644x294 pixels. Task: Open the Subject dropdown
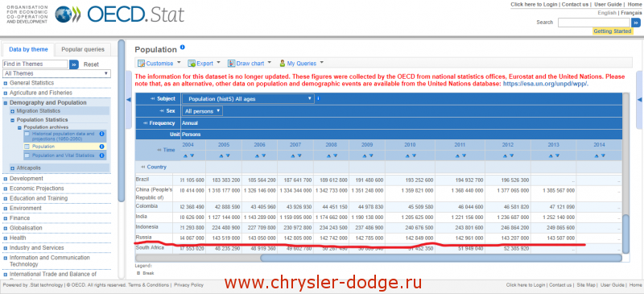point(248,99)
